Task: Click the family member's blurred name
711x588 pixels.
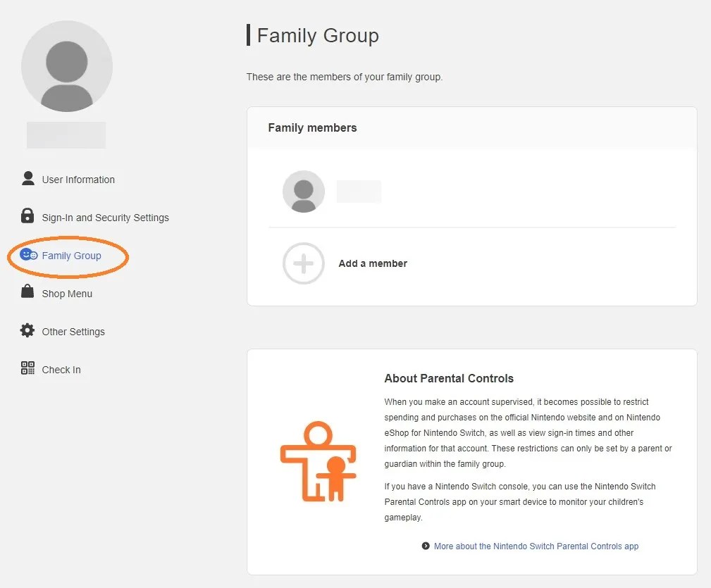Action: 359,192
